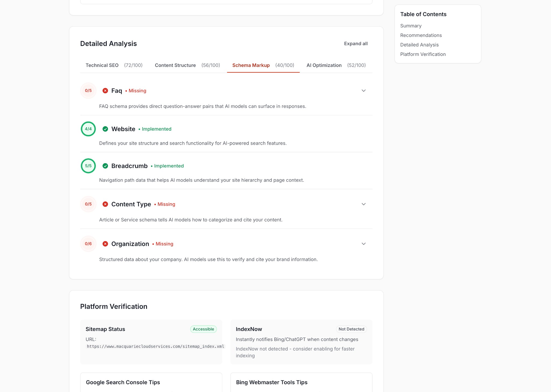The height and width of the screenshot is (392, 551).
Task: Click the 0/5 score circle for Faq
Action: [x=88, y=91]
